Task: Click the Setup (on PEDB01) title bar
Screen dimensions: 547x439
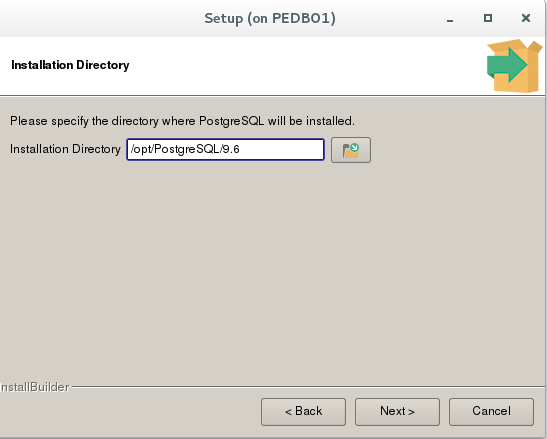Action: (x=270, y=18)
